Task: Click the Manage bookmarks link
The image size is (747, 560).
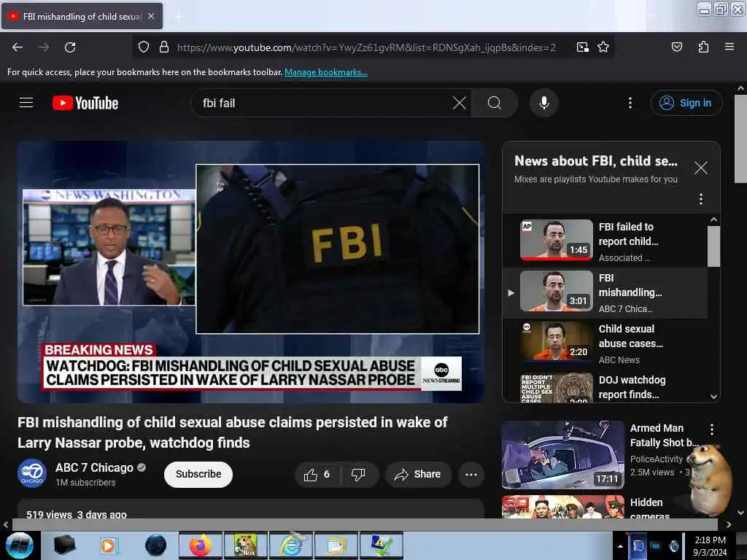Action: [326, 72]
